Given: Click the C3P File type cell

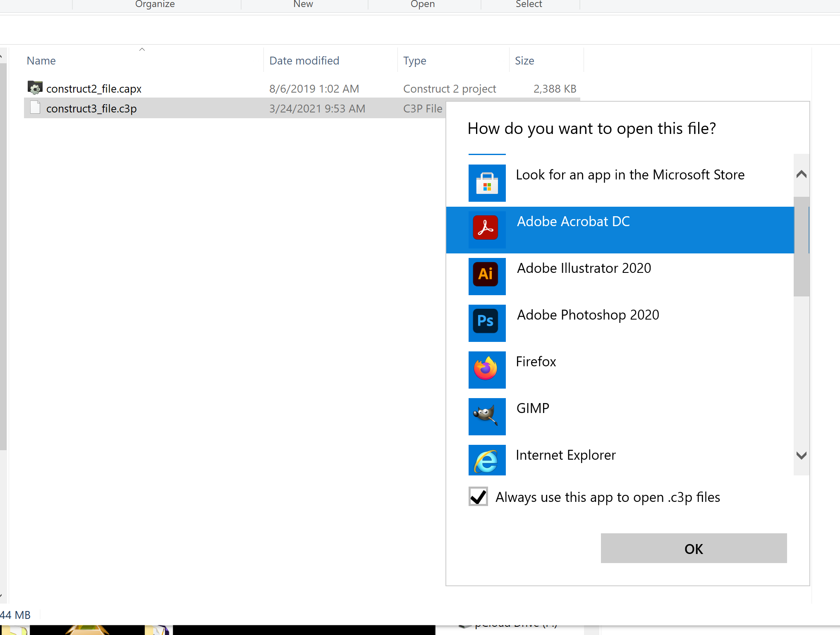Looking at the screenshot, I should (423, 108).
